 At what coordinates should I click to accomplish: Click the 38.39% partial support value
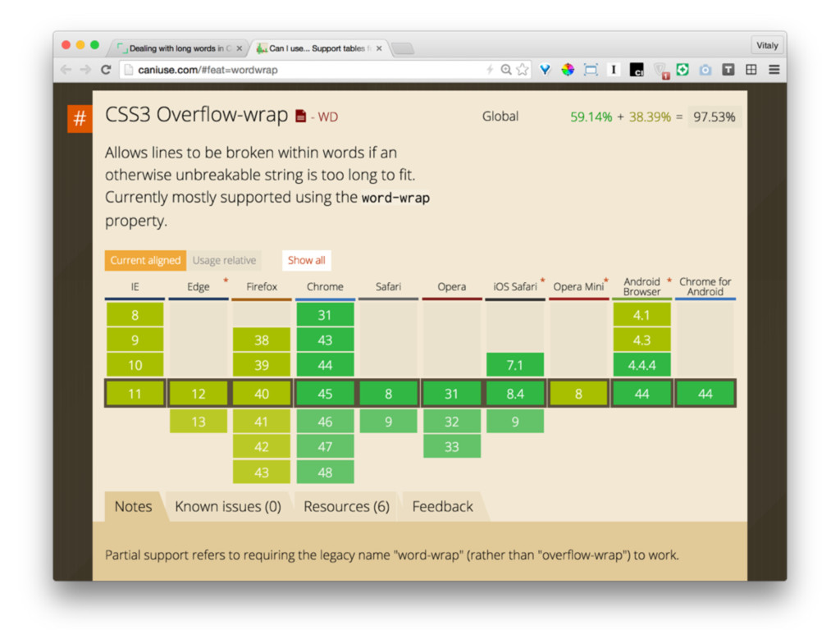650,116
